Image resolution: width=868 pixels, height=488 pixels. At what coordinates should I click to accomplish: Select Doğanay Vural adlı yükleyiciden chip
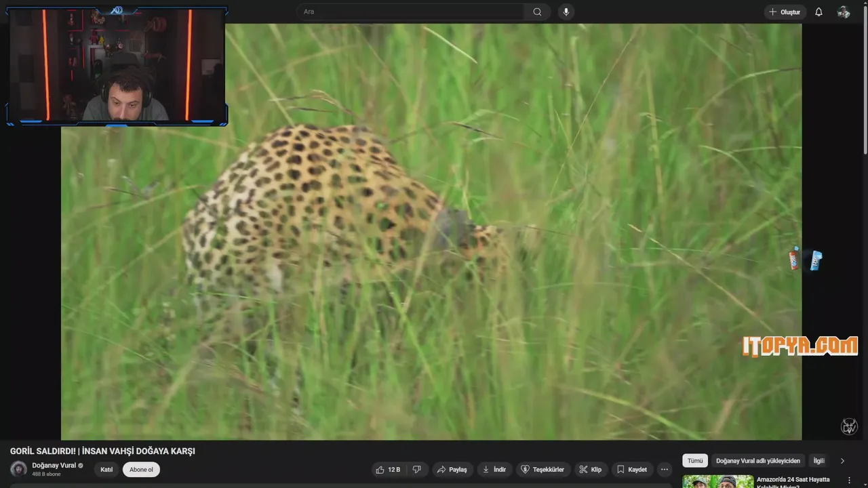coord(758,461)
